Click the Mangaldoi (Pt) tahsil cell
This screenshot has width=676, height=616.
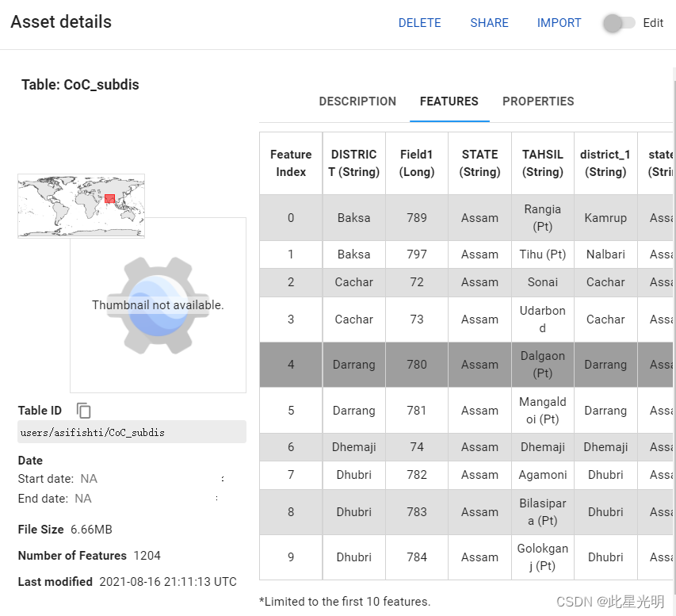tap(543, 411)
